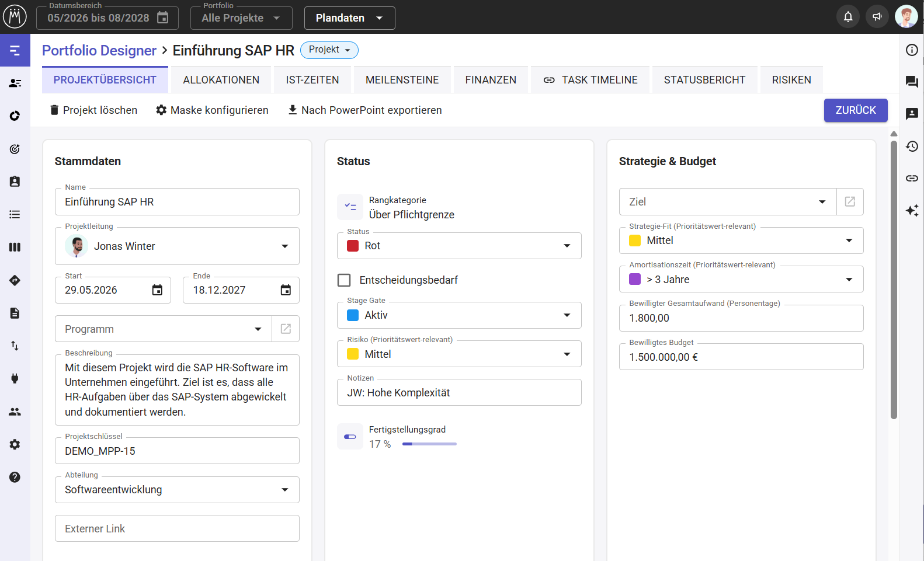
Task: Open the hamburger menu in left sidebar
Action: click(x=15, y=50)
